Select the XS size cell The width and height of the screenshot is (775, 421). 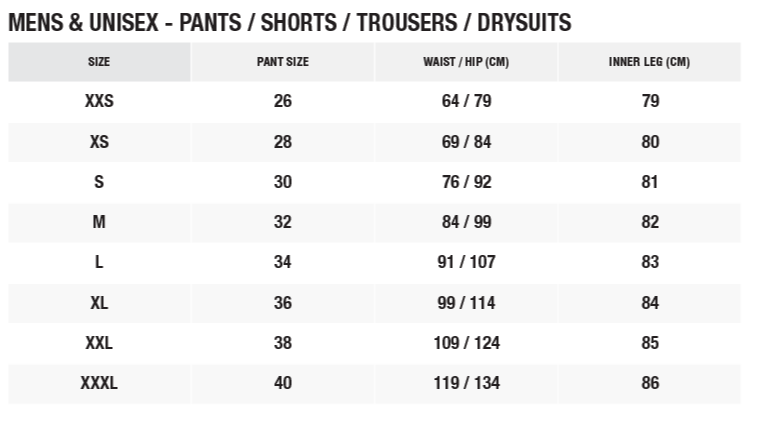(x=99, y=142)
